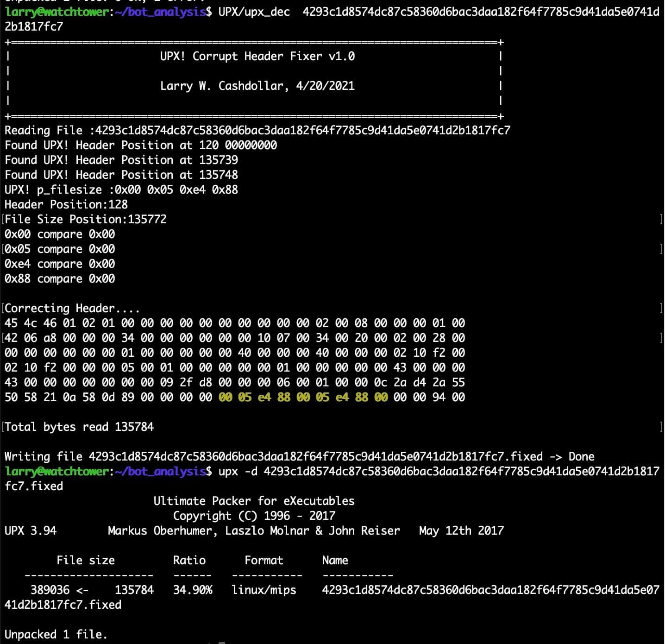
Task: Click the word Done after Writing file
Action: 581,457
